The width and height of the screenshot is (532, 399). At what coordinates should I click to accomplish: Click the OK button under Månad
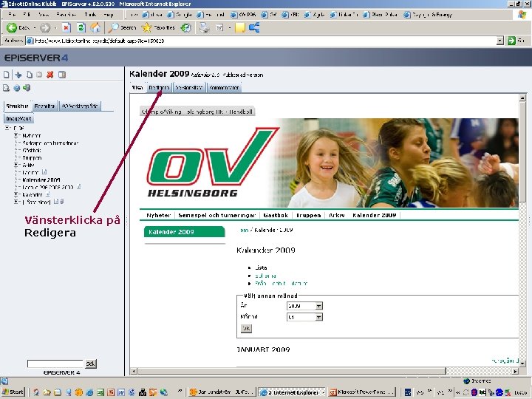[246, 328]
